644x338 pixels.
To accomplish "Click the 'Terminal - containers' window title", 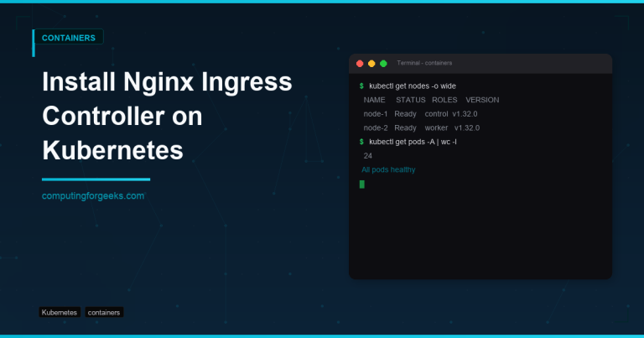I will coord(424,63).
